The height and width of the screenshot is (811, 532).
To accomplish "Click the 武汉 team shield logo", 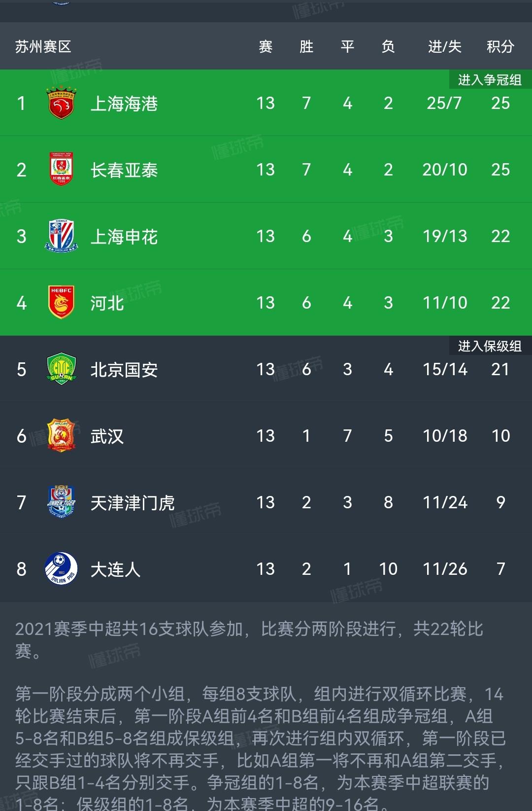I will (60, 435).
